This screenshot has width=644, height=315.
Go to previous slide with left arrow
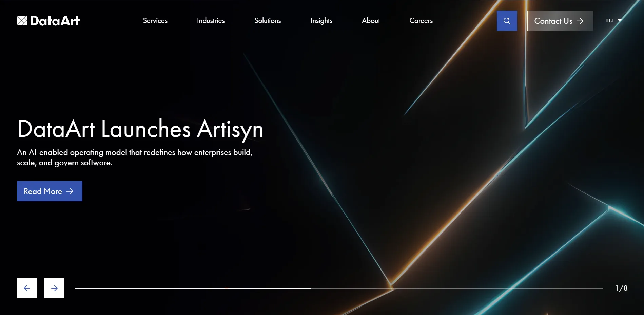27,288
